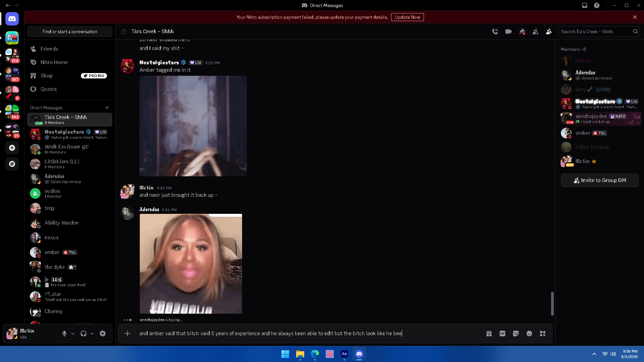
Task: Open DM with Charmy
Action: (70, 311)
